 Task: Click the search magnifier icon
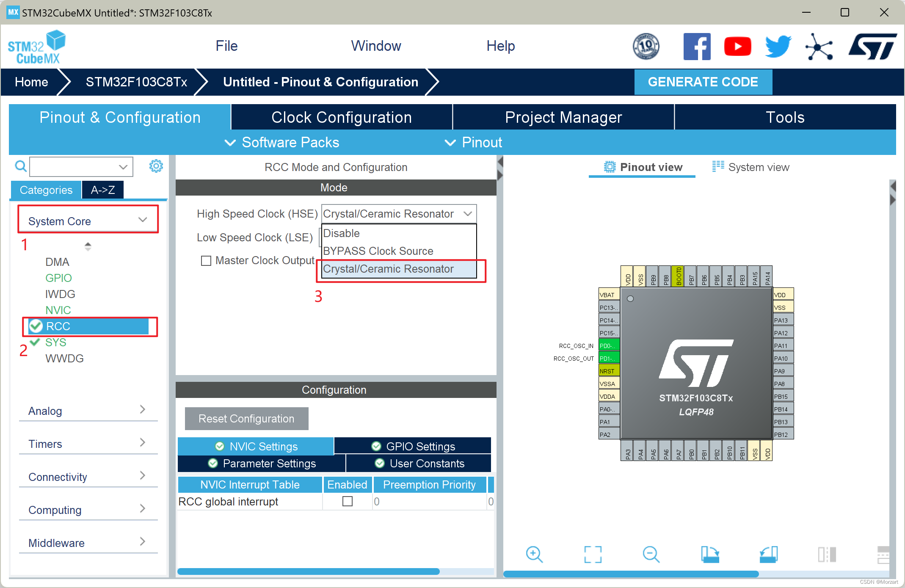(20, 166)
